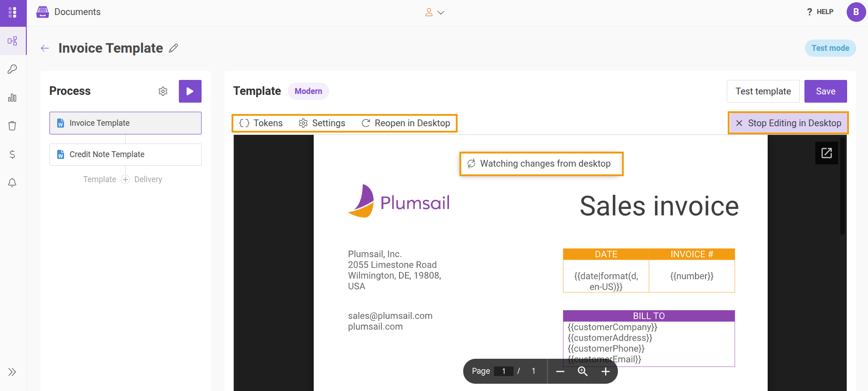The height and width of the screenshot is (391, 868).
Task: Click the Delivery label under the steps
Action: (148, 179)
